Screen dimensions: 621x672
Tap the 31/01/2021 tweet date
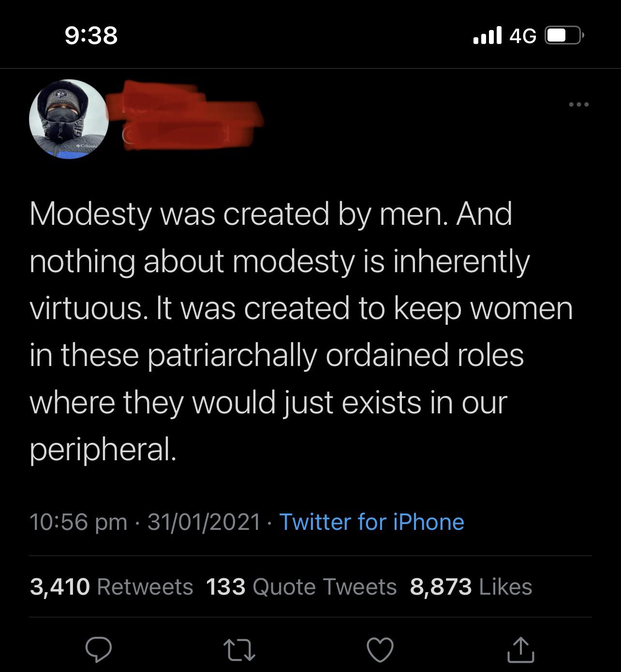tap(204, 522)
